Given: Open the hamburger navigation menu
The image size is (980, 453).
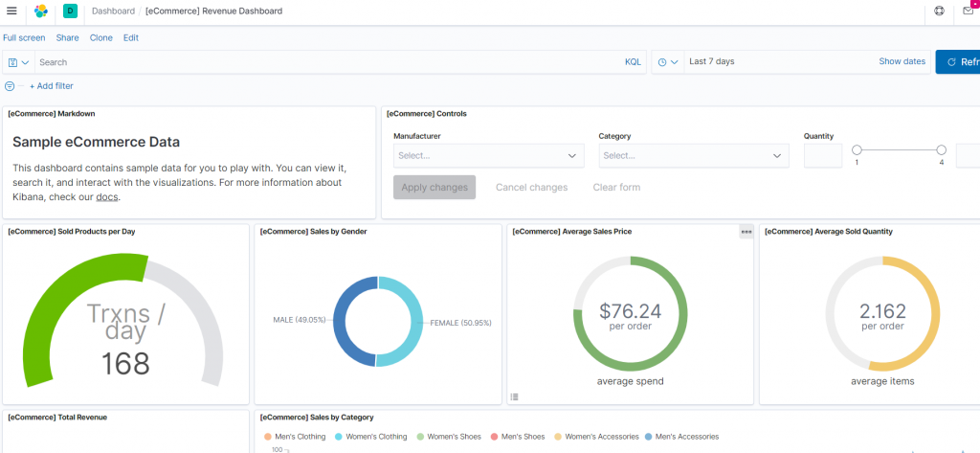Looking at the screenshot, I should click(x=11, y=11).
